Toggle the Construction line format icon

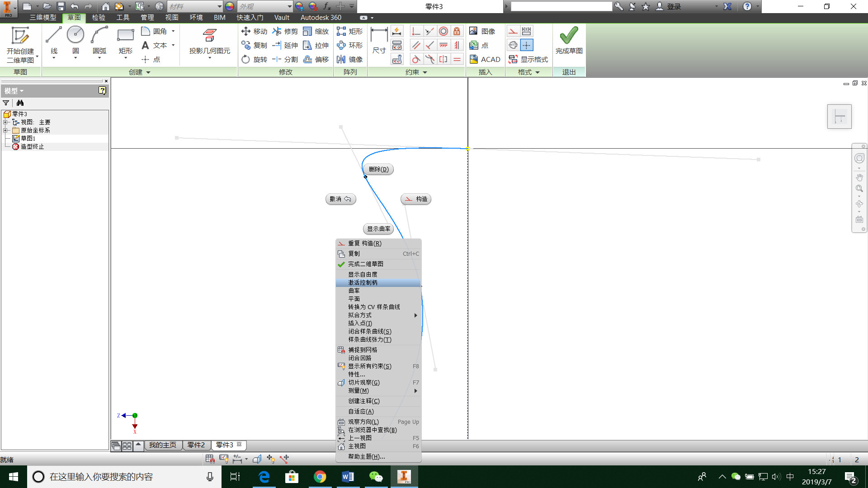click(513, 31)
